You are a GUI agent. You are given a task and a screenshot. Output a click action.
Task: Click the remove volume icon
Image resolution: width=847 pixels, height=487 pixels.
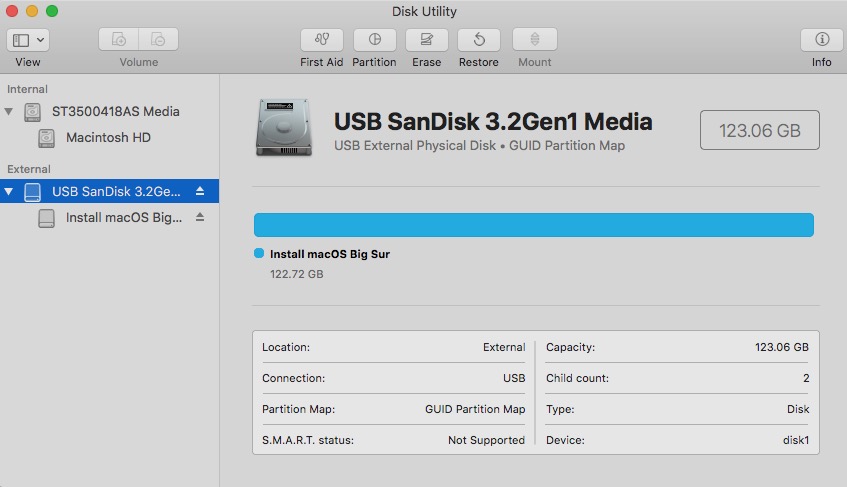(158, 40)
